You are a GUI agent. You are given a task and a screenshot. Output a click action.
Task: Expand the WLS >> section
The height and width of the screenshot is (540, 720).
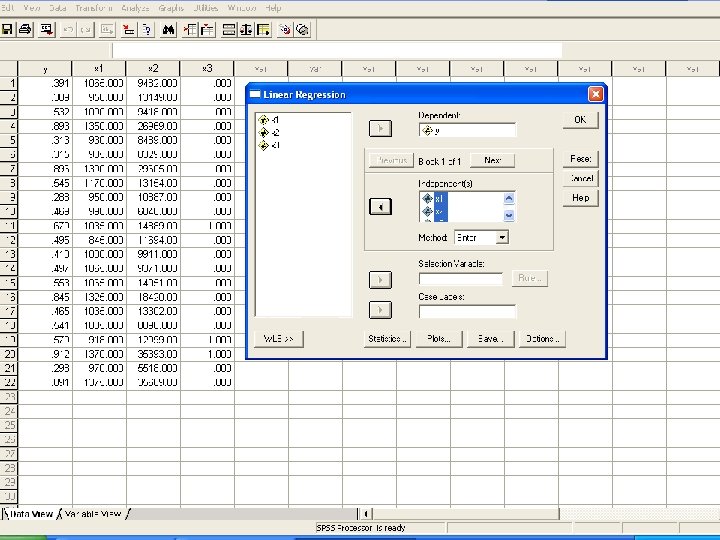278,339
